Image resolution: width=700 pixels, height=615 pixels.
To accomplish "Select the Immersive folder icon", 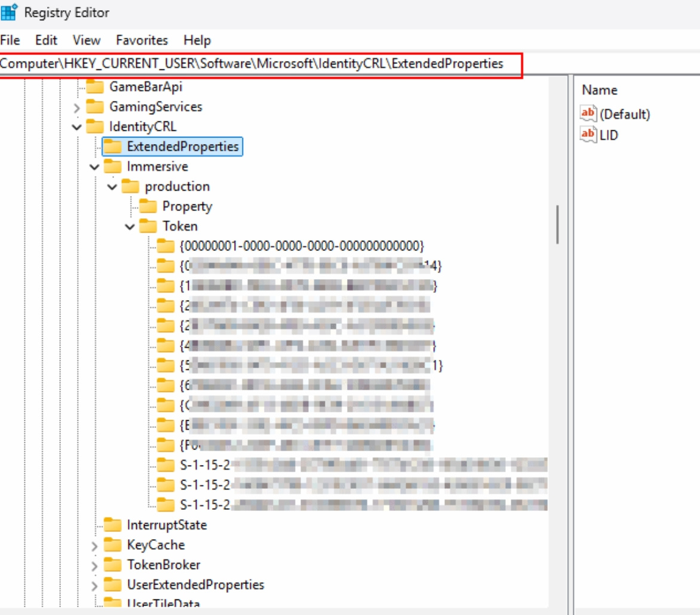I will click(112, 167).
